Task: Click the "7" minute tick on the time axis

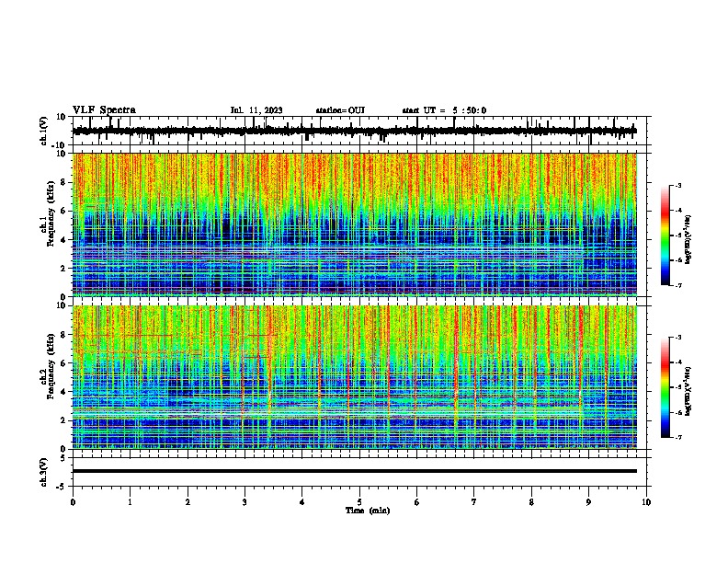Action: [474, 502]
